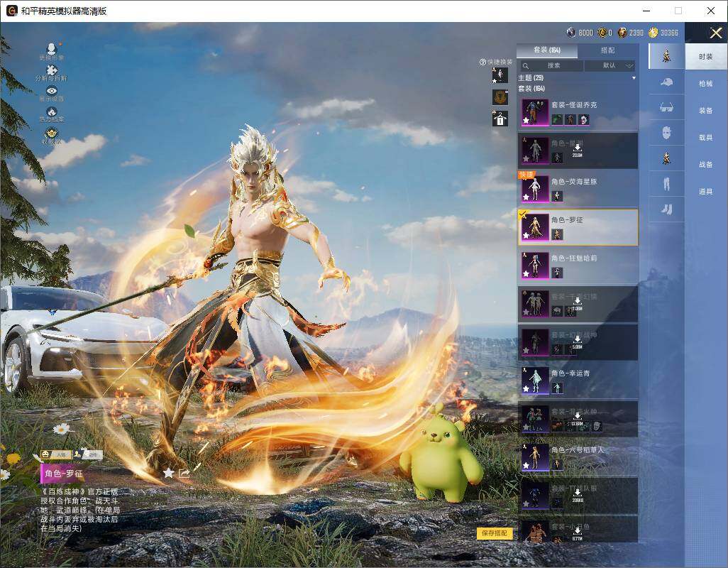Download the 角色-堡垒 skin (20.6M)
Viewport: 728px width, 568px height.
coord(577,150)
